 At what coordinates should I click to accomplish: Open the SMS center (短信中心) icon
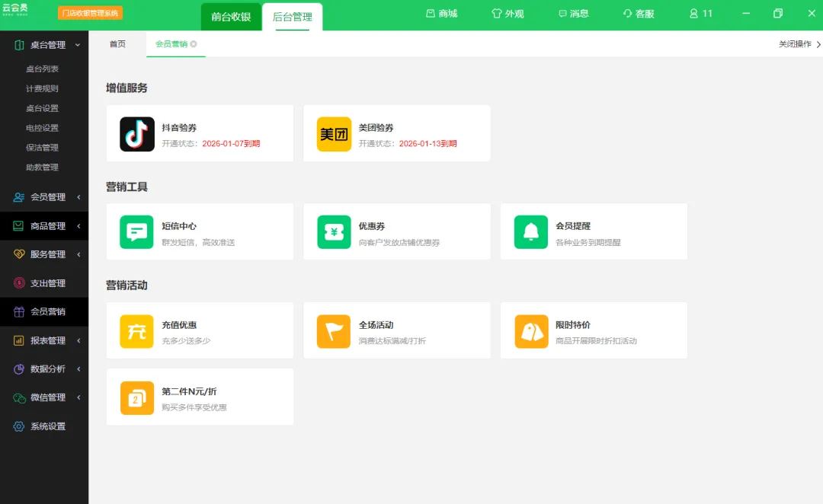[137, 232]
